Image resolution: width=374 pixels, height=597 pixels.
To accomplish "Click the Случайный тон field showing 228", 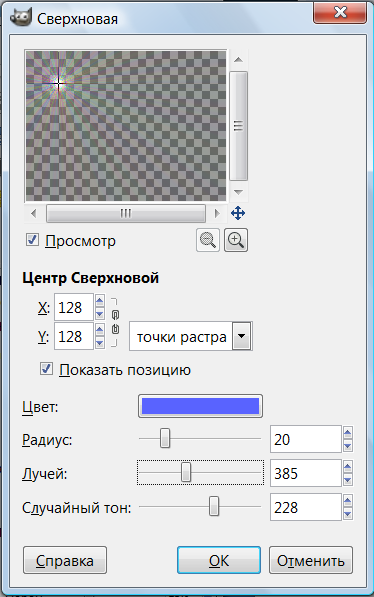I will (x=306, y=507).
